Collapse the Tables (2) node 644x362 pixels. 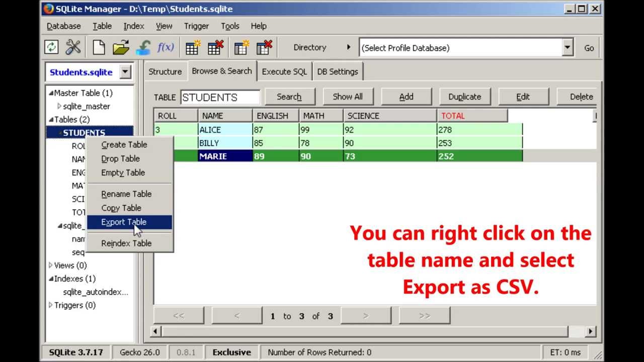click(x=51, y=120)
